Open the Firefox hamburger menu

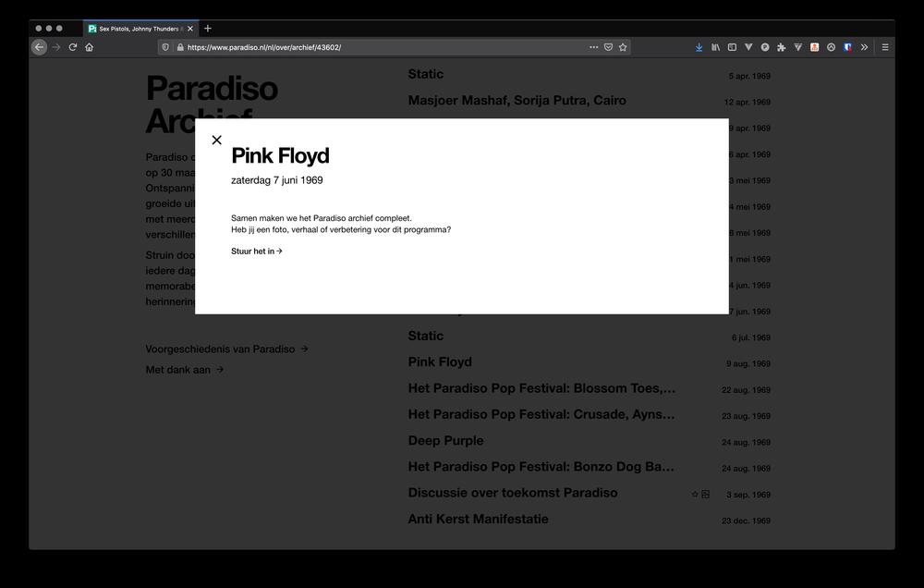[x=884, y=47]
